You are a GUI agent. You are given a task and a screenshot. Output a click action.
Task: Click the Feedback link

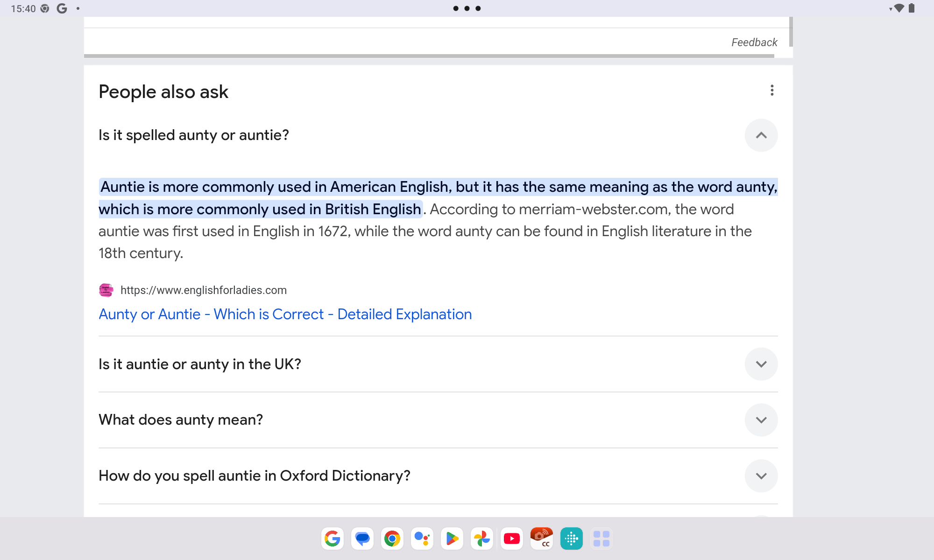[754, 42]
